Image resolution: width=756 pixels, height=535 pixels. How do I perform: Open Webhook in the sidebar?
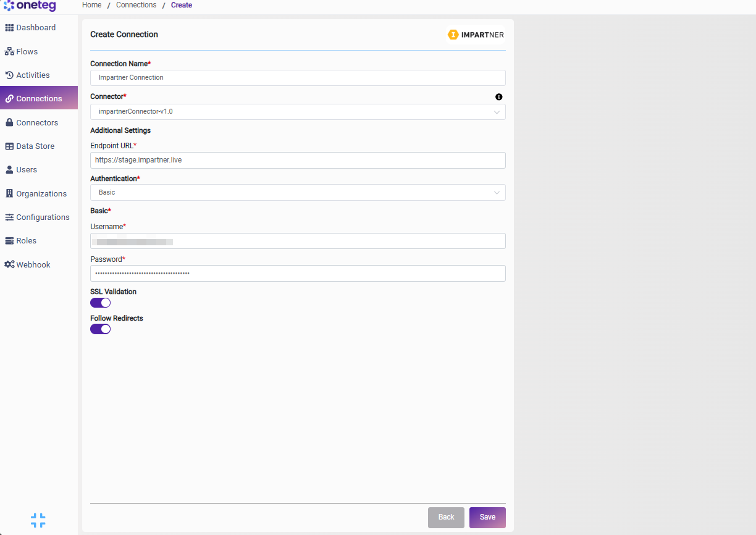38,264
